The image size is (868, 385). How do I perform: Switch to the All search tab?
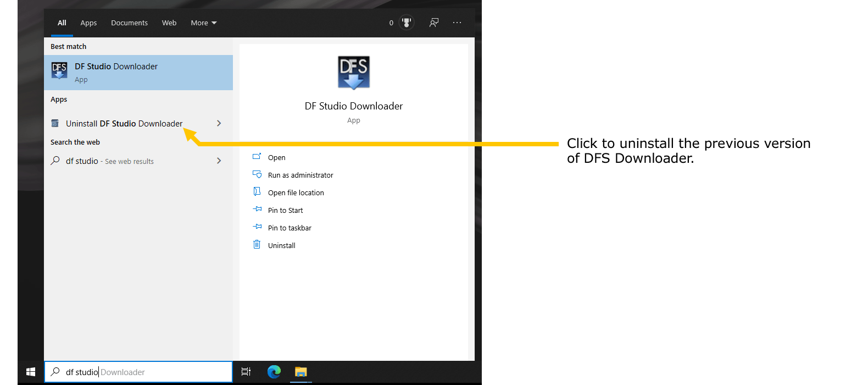pos(62,23)
